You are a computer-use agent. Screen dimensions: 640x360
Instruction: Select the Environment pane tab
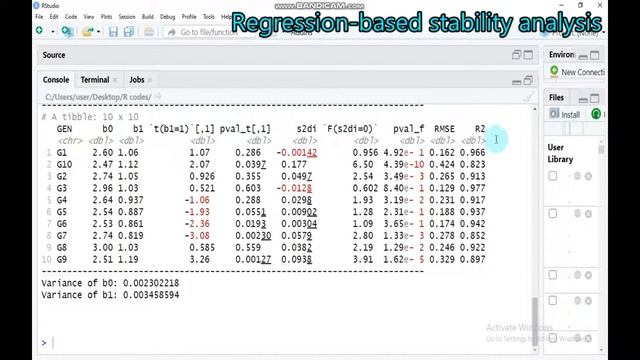pos(562,55)
